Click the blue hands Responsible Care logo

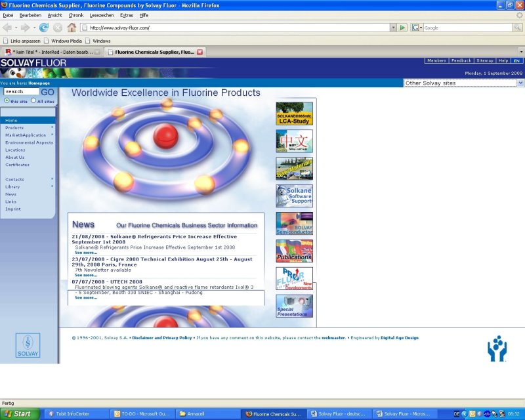tap(497, 348)
